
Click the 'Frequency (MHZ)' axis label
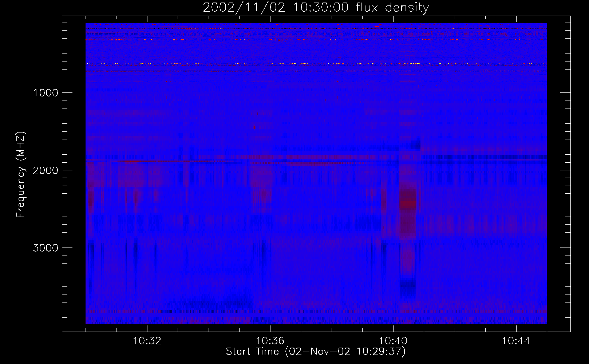point(21,175)
